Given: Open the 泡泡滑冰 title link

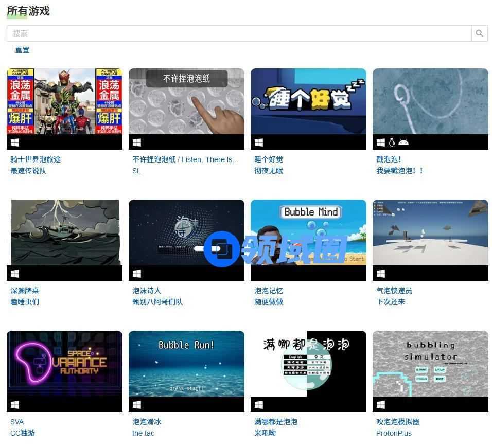Looking at the screenshot, I should [x=147, y=422].
